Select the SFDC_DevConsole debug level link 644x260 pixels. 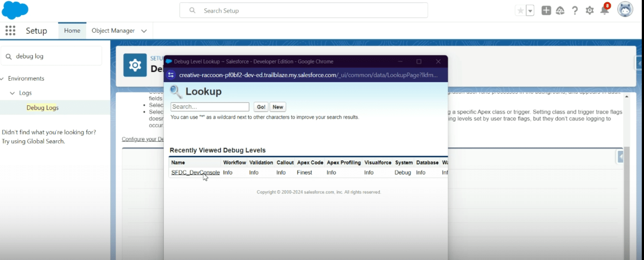click(196, 172)
